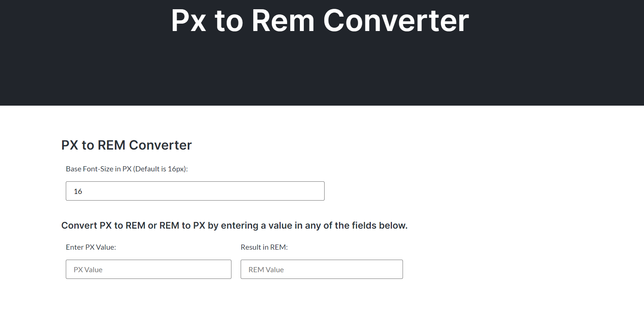The height and width of the screenshot is (328, 644).
Task: Click the white page background below the fields
Action: coord(322,307)
